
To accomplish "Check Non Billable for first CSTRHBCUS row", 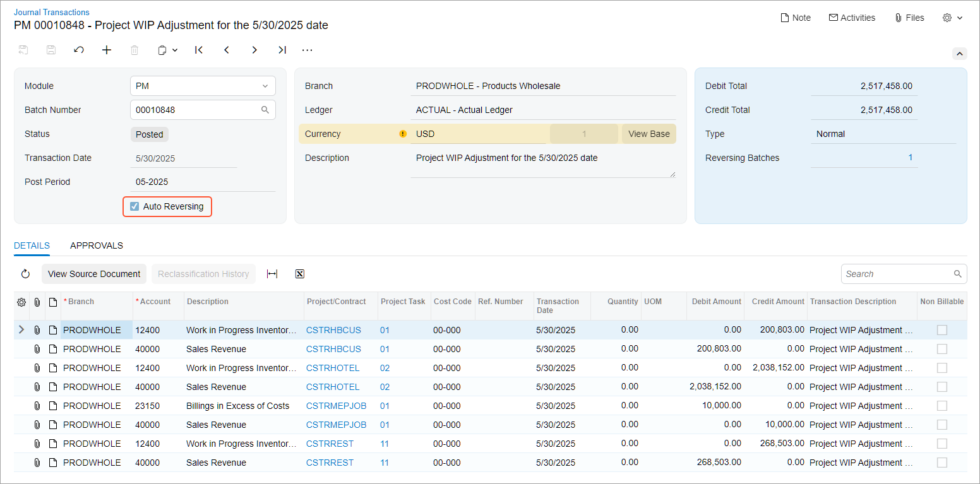I will pyautogui.click(x=941, y=330).
